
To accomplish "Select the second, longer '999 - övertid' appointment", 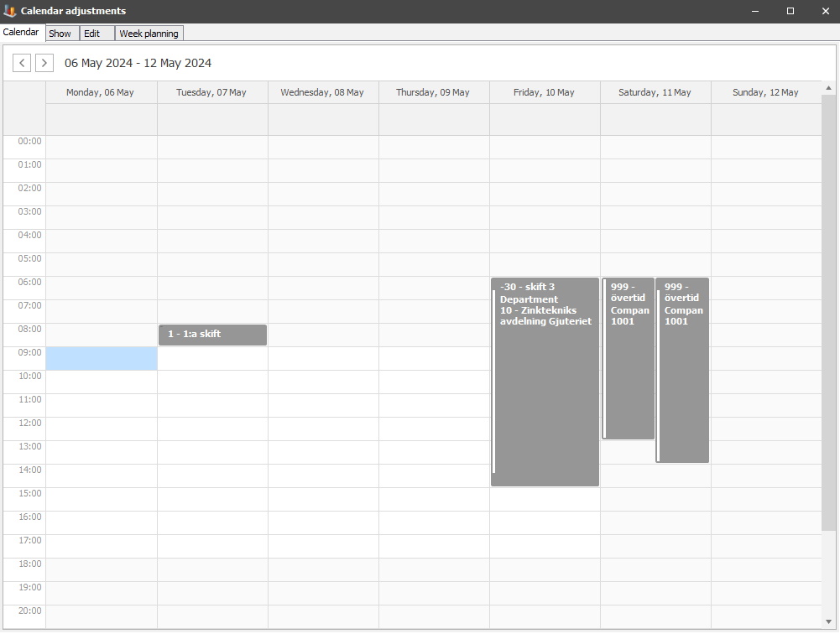I will click(682, 370).
